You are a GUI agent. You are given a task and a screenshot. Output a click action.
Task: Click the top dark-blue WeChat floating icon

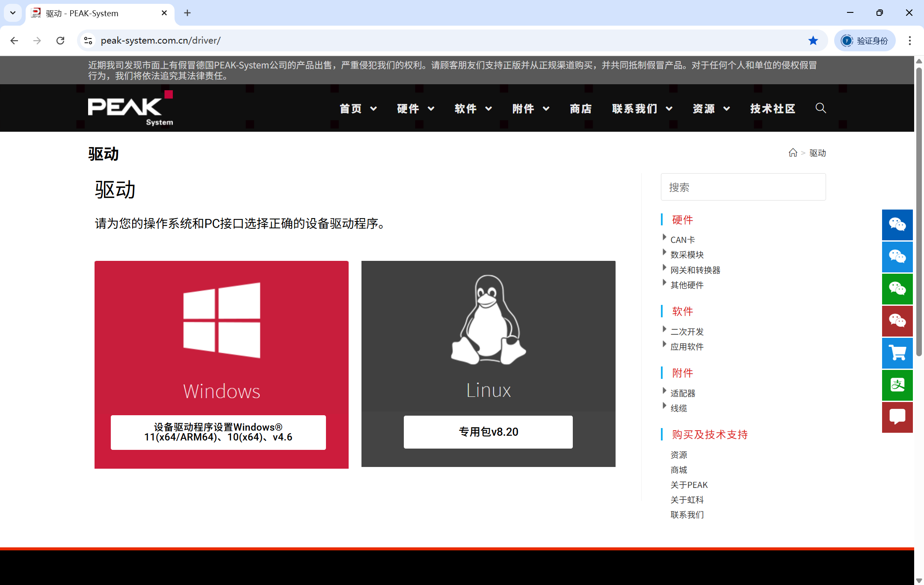pos(897,225)
